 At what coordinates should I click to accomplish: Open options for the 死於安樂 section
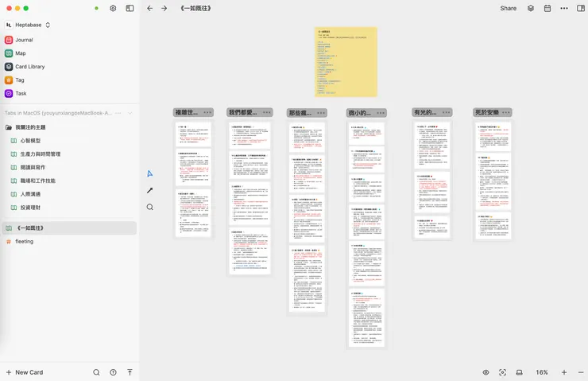(506, 112)
